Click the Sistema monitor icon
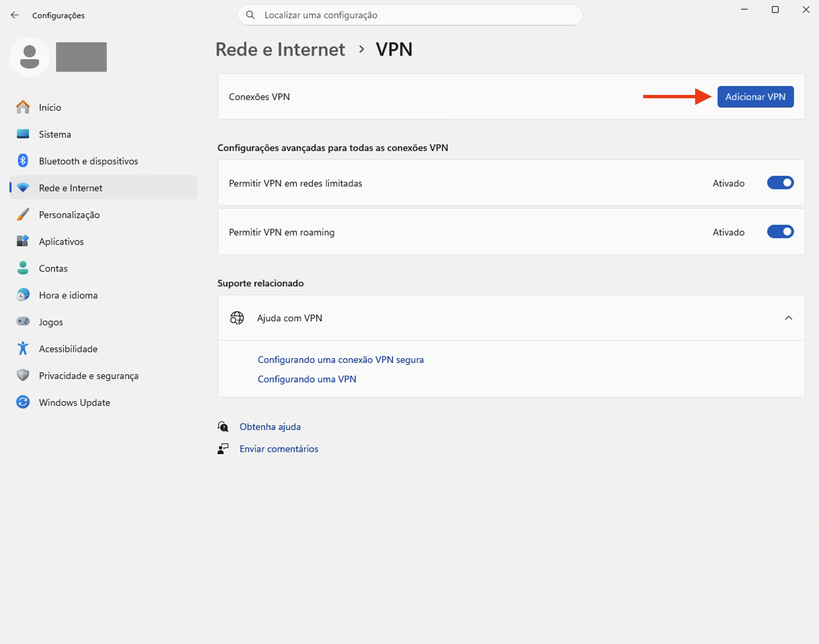This screenshot has width=819, height=644. click(x=23, y=134)
